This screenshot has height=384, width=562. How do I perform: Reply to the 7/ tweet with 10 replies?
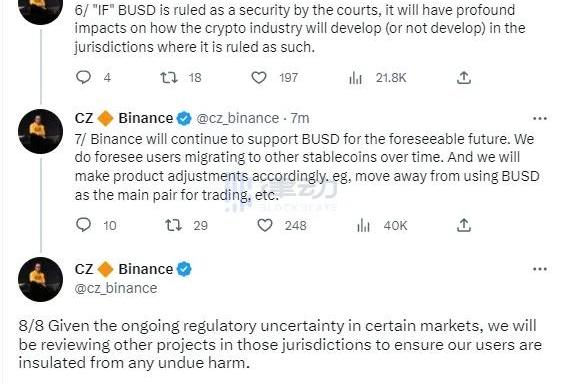point(84,225)
